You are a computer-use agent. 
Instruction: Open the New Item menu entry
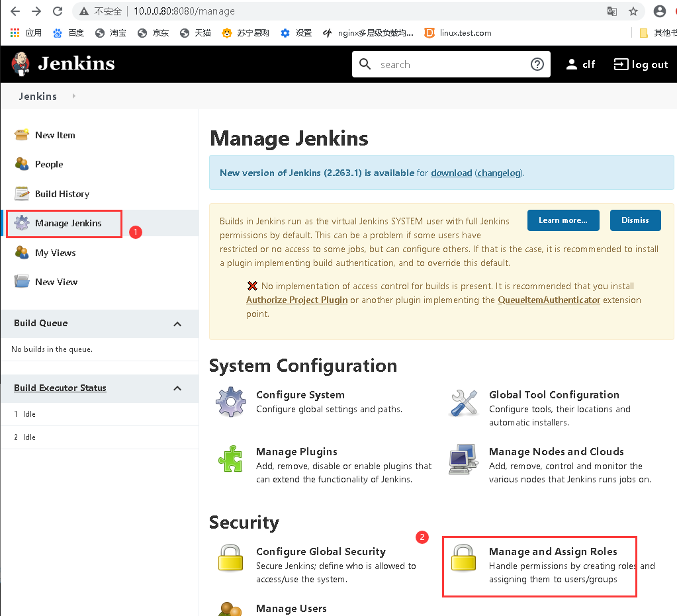pos(55,135)
